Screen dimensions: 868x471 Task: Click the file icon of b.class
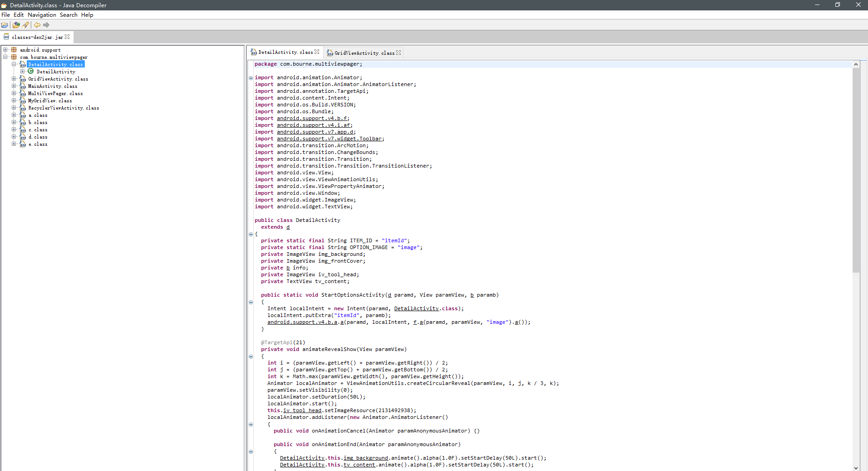23,122
